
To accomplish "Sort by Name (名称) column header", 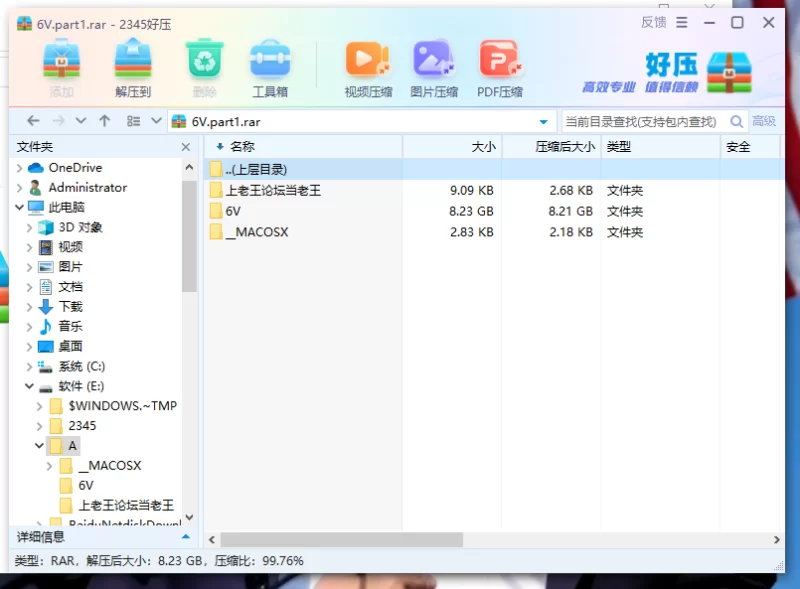I will pyautogui.click(x=303, y=147).
